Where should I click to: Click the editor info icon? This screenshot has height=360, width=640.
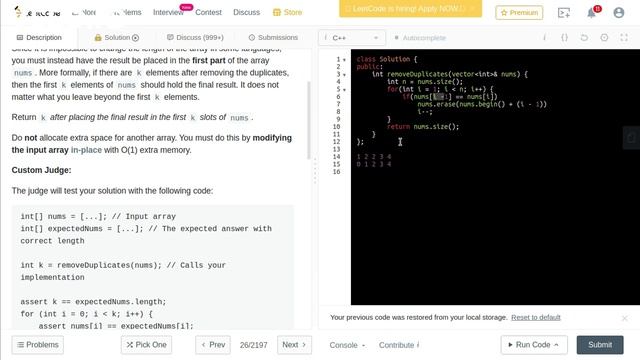(x=544, y=38)
